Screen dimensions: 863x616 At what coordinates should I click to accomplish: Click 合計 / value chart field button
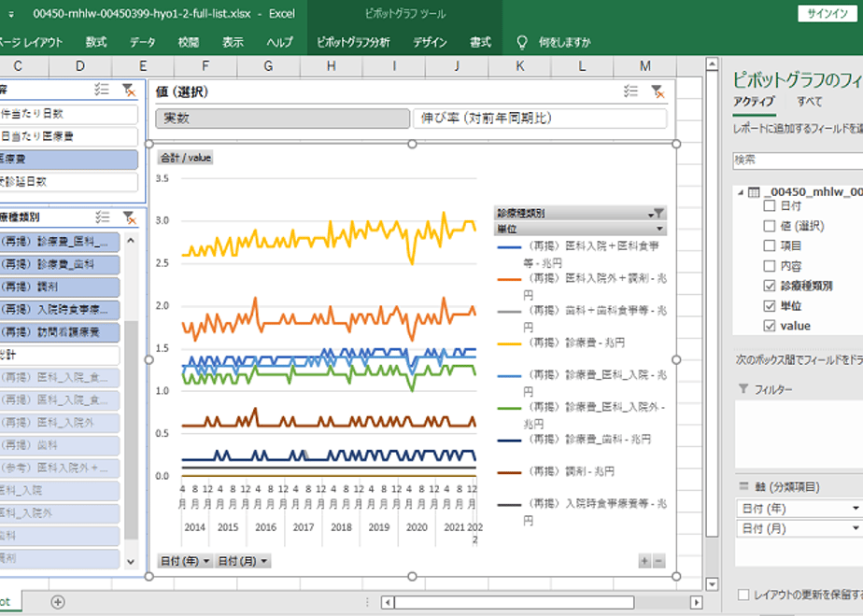point(186,158)
